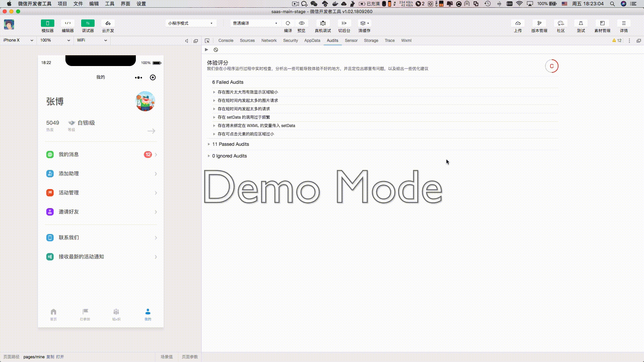
Task: Click the clear audits icon
Action: pyautogui.click(x=216, y=50)
